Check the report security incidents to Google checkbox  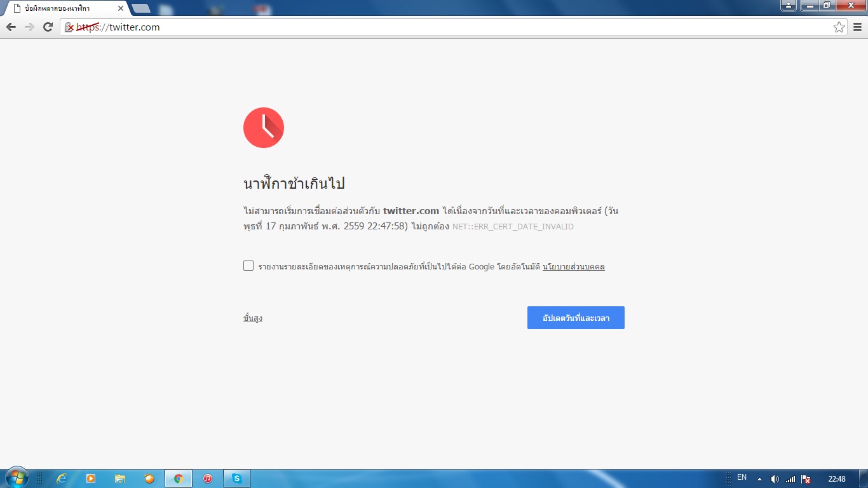[248, 266]
